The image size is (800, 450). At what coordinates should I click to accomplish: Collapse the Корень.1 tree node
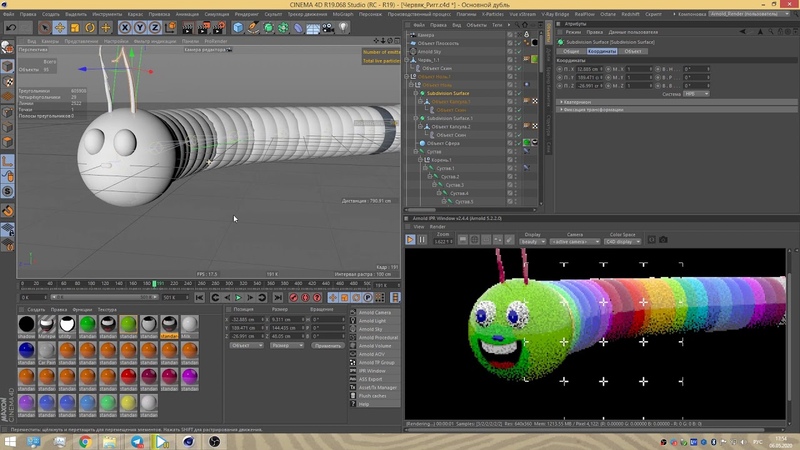tap(420, 160)
